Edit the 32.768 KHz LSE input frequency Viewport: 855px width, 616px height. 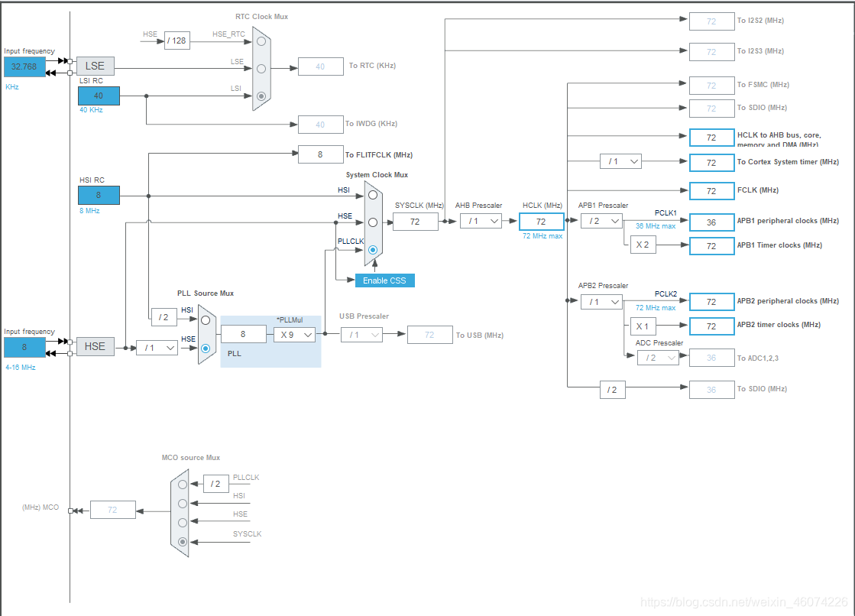point(24,66)
